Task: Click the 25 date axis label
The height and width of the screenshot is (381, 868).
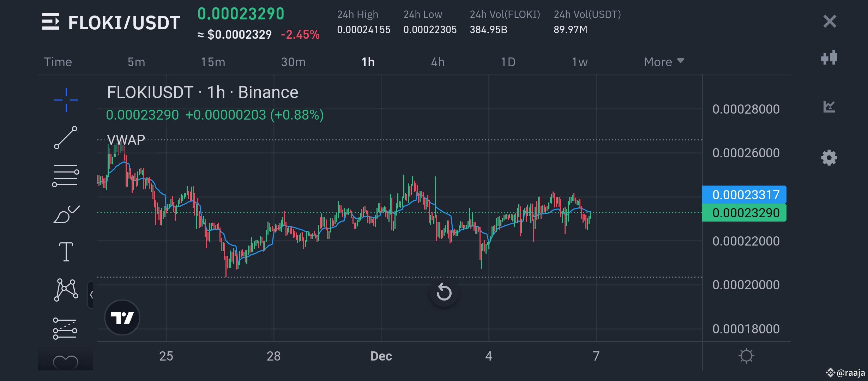Action: [166, 356]
